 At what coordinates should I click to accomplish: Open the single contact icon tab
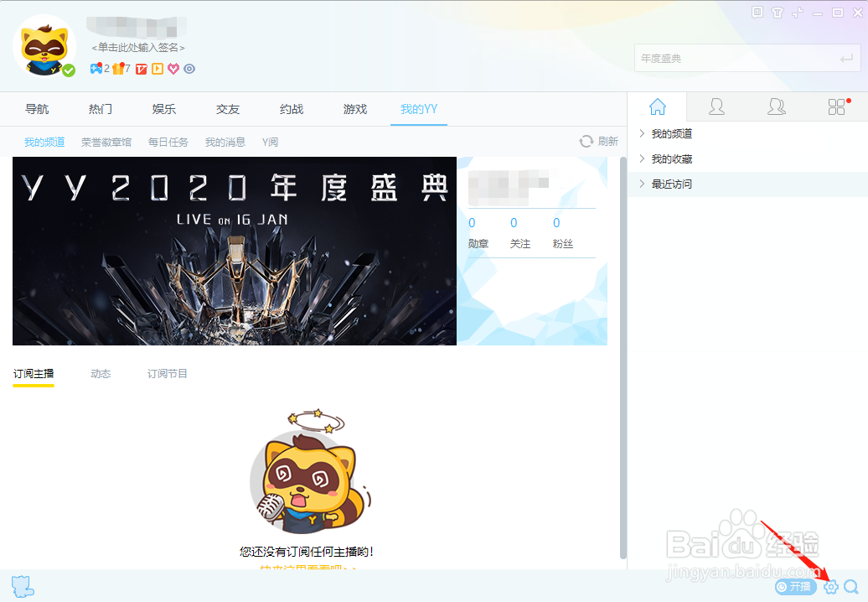[717, 106]
